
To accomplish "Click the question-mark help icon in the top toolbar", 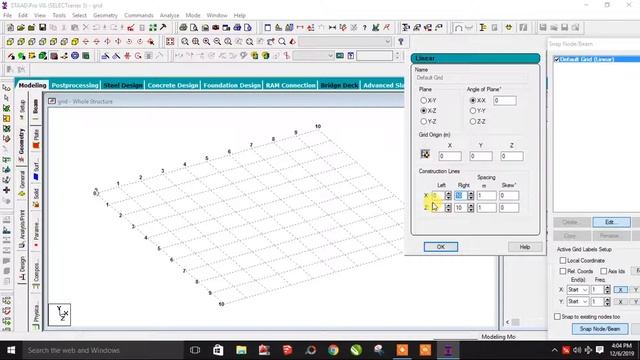I will (x=364, y=28).
